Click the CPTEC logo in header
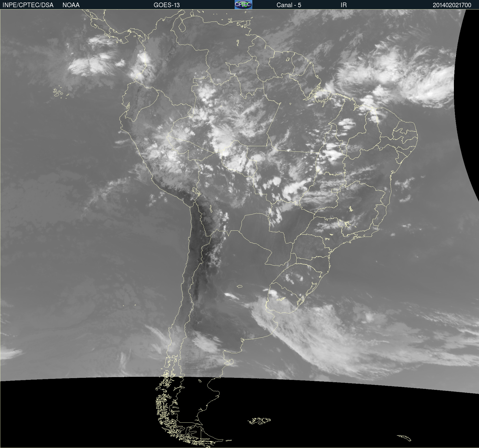 (x=243, y=5)
